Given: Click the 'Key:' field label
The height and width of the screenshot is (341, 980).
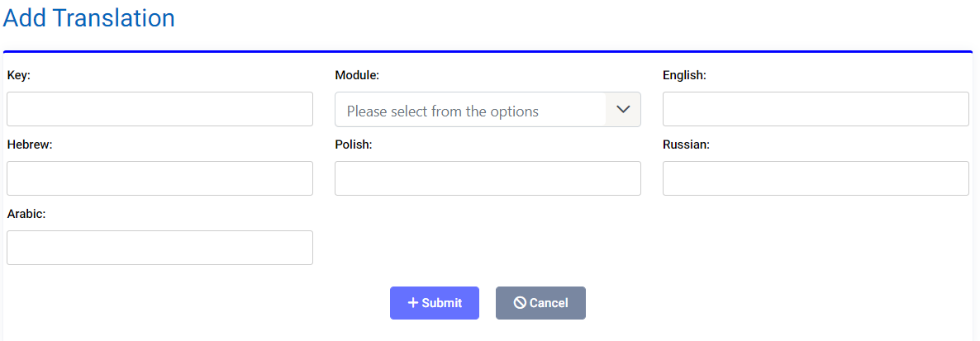Looking at the screenshot, I should pyautogui.click(x=19, y=75).
